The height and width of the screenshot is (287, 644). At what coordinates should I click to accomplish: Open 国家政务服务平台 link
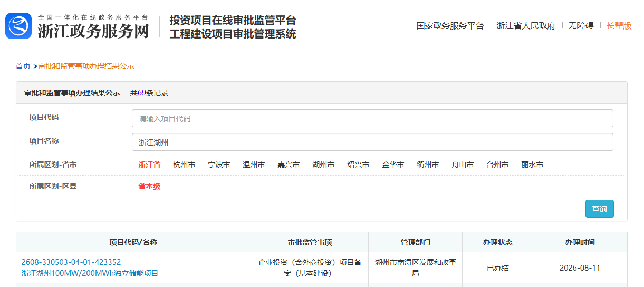coord(450,26)
